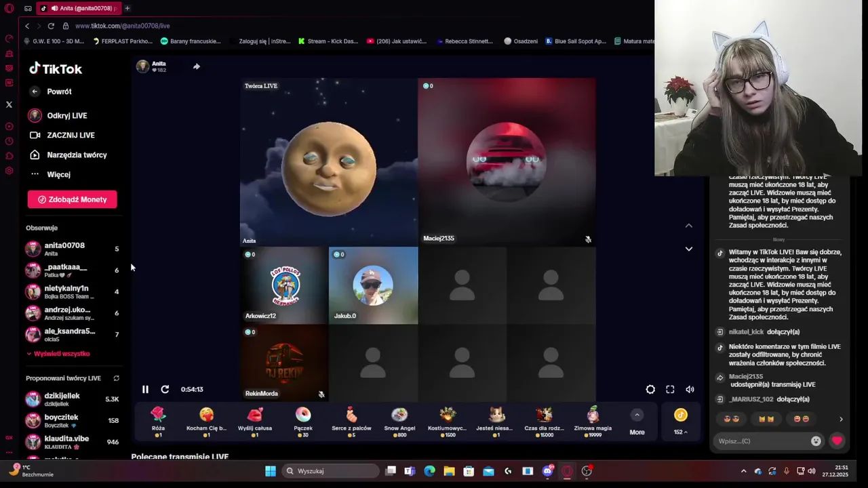Open andrzej.uko... followed account

pyautogui.click(x=73, y=313)
